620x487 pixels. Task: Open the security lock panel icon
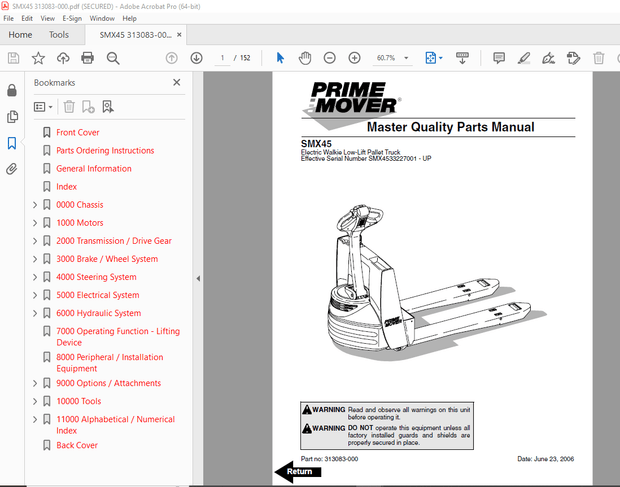[12, 90]
